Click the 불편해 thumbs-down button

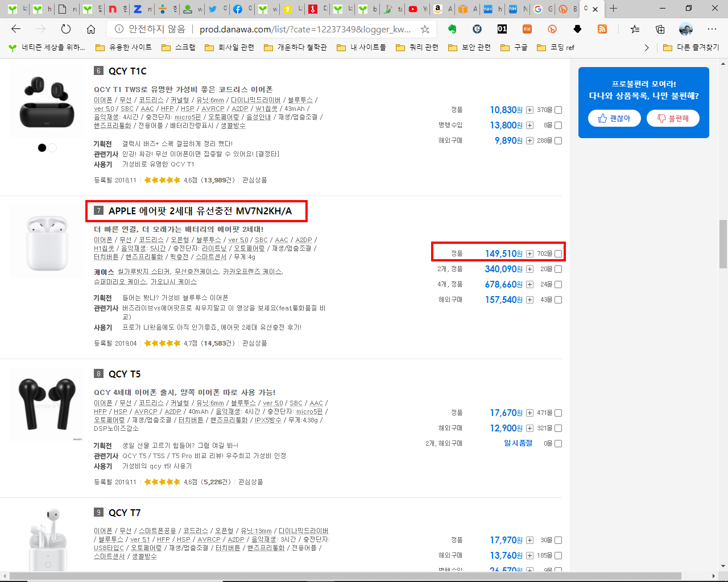673,118
